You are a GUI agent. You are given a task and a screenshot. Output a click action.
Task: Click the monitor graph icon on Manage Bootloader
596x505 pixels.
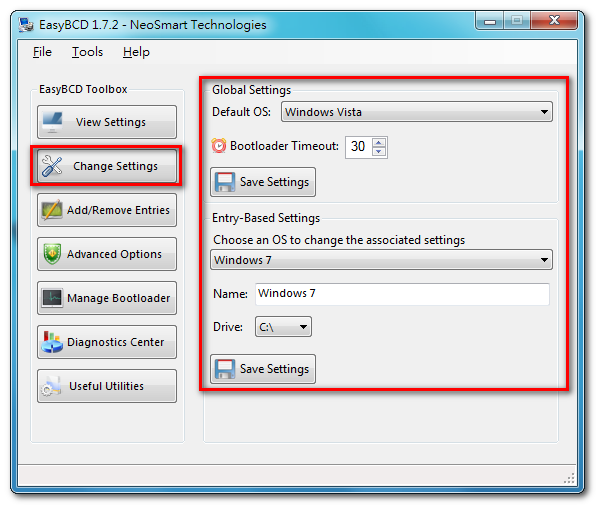click(x=52, y=298)
